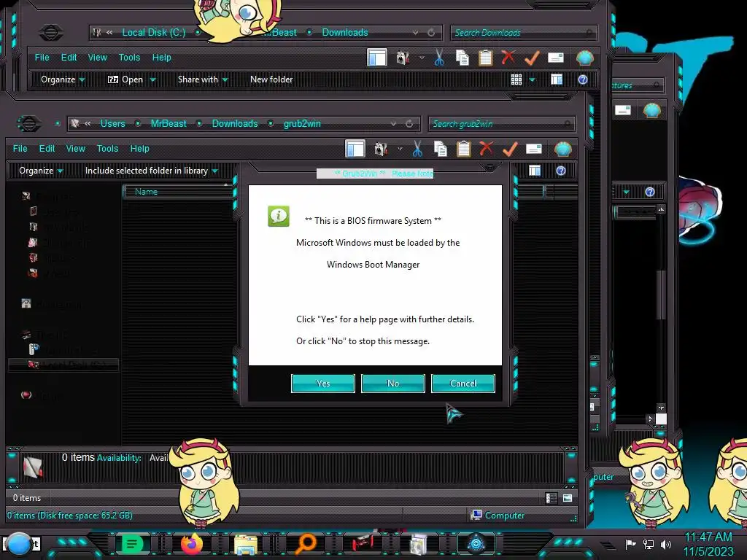Open Tools menu in Downloads window
747x560 pixels.
(129, 57)
